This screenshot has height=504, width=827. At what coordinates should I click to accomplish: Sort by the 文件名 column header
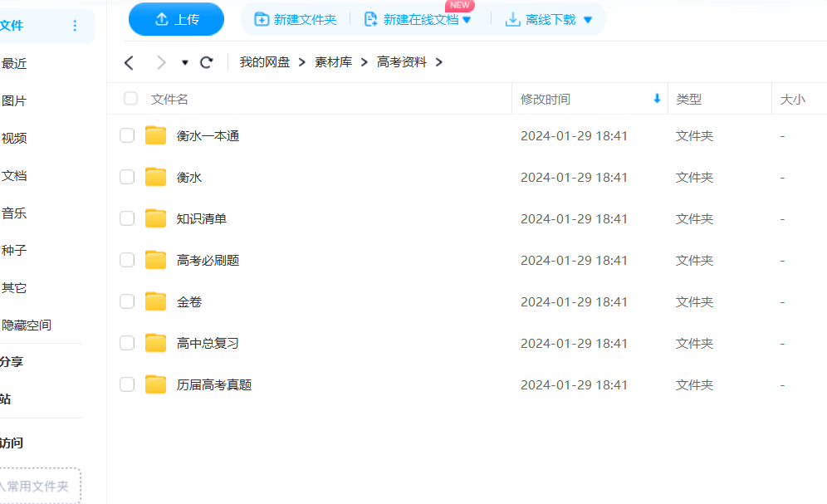click(169, 100)
